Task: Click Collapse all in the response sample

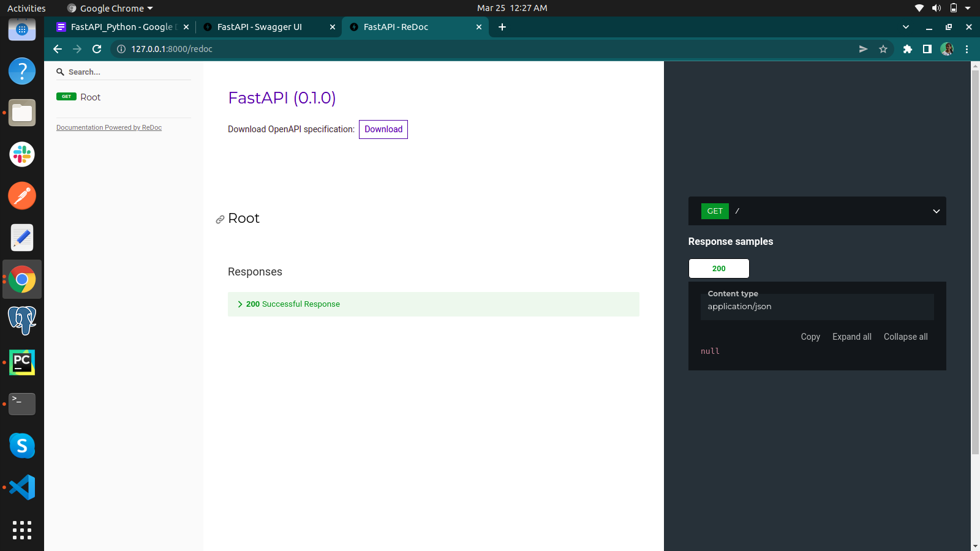Action: pos(905,336)
